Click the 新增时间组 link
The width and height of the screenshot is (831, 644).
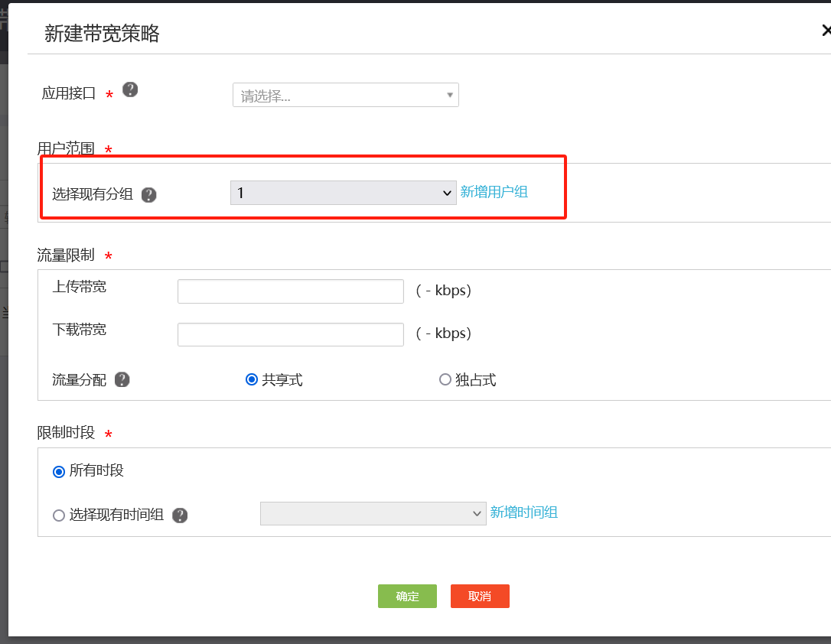click(523, 512)
